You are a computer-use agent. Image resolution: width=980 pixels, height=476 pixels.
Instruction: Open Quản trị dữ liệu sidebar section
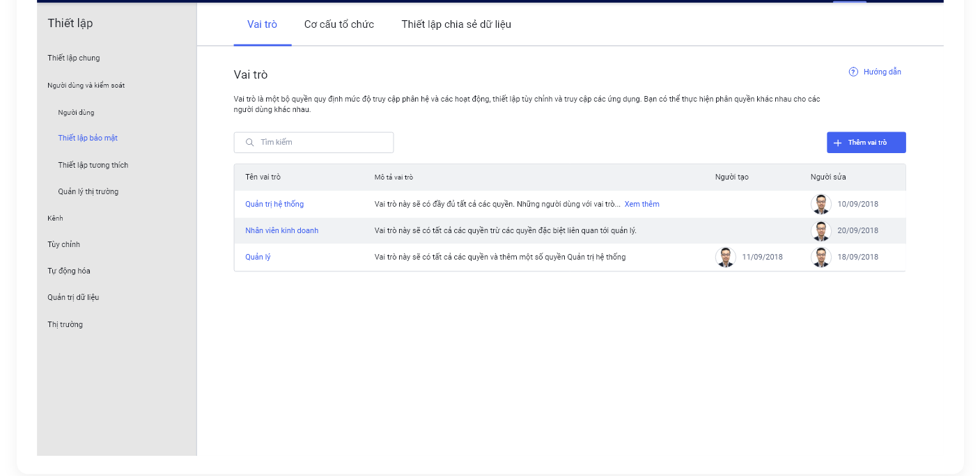[73, 297]
